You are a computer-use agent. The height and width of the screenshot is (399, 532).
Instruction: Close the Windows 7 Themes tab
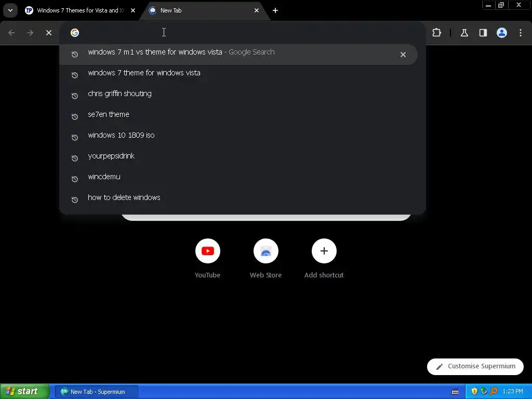click(133, 10)
